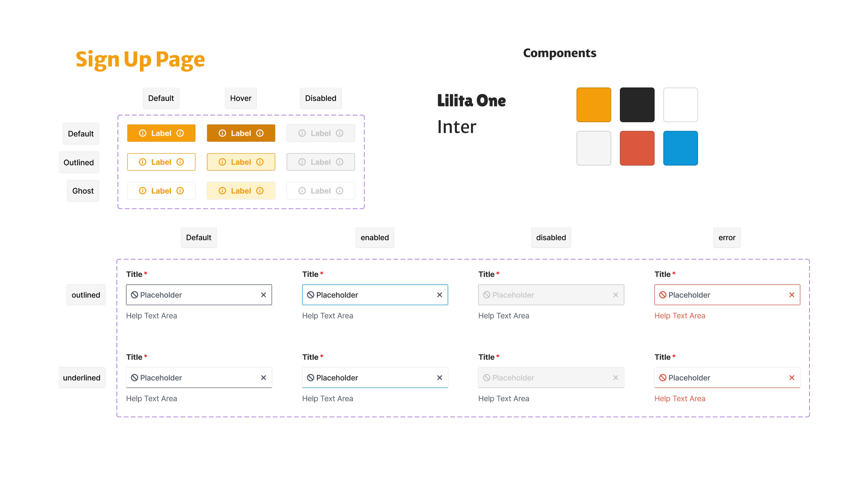Click red clear X in outlined error input
Screen dimensions: 868x488
791,295
